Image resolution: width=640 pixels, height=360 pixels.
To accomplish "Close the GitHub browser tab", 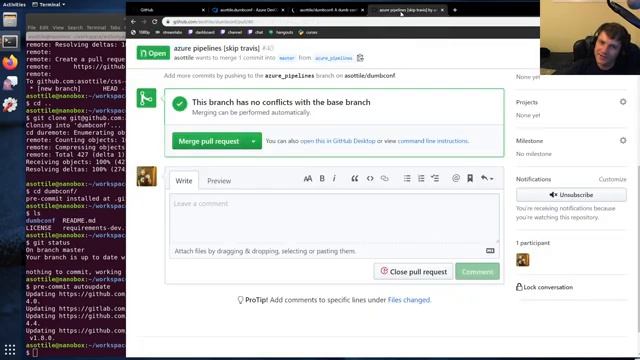I will pos(203,10).
